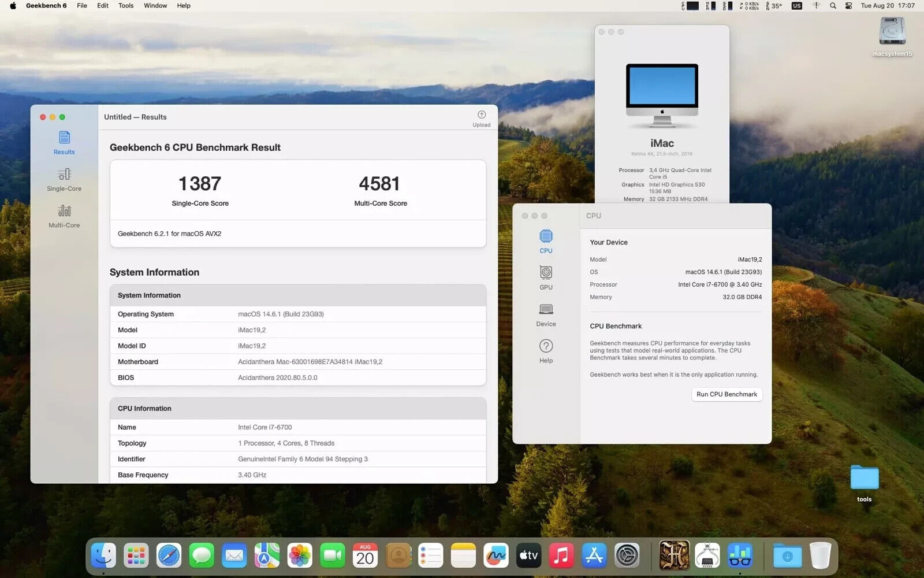The height and width of the screenshot is (578, 924).
Task: Open the File menu
Action: [x=82, y=6]
